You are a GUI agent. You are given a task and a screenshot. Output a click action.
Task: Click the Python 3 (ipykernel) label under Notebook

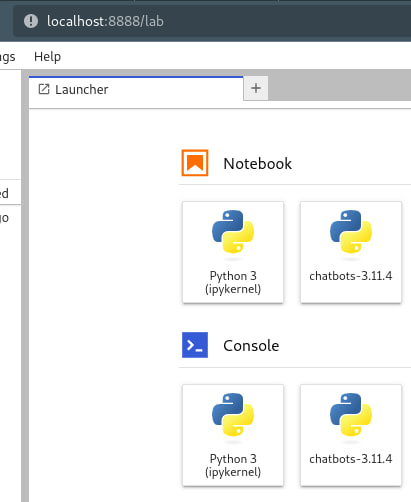pyautogui.click(x=233, y=282)
